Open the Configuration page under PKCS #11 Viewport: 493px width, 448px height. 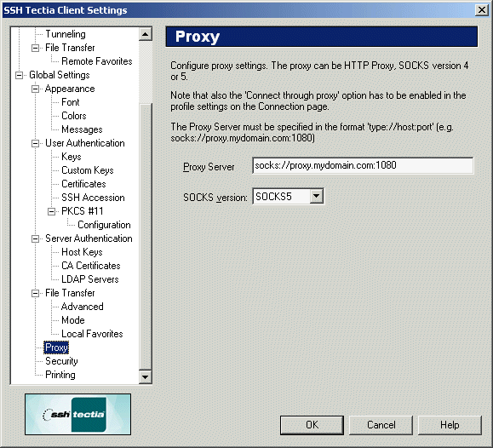pos(104,225)
